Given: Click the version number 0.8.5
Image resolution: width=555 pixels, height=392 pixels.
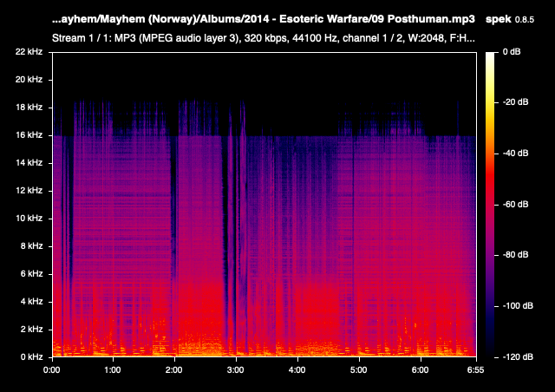Looking at the screenshot, I should click(524, 20).
